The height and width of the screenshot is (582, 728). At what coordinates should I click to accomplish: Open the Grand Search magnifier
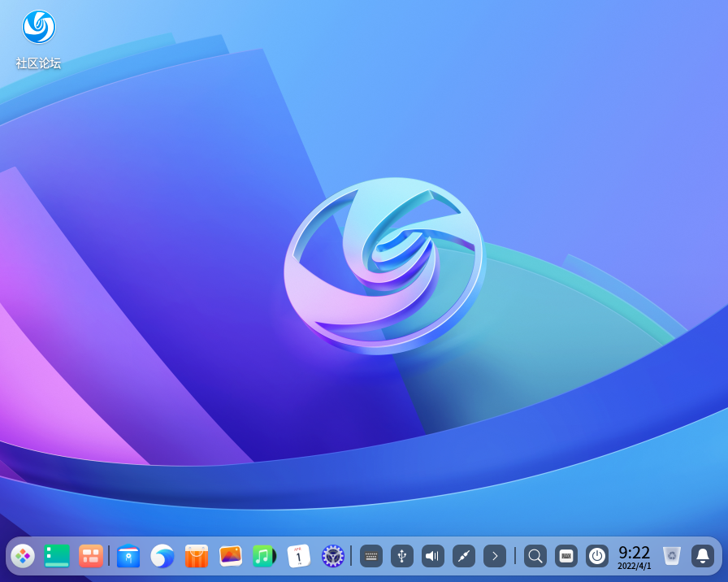pos(535,556)
